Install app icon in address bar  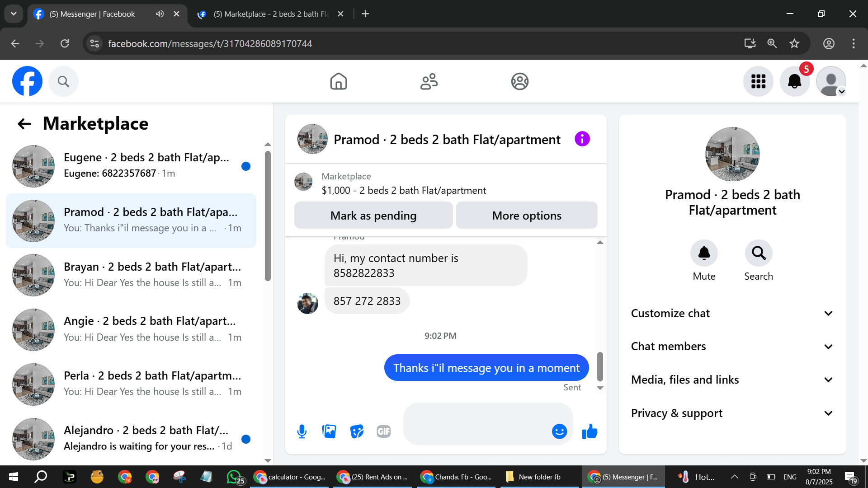click(750, 43)
